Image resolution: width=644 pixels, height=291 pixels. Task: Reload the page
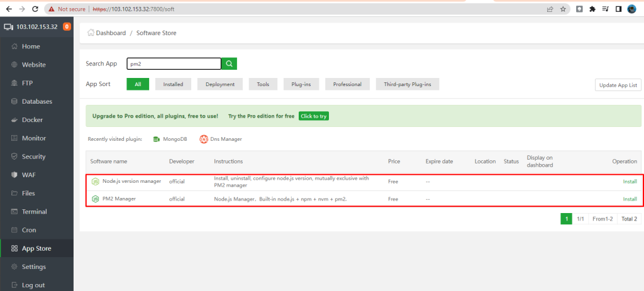(35, 9)
